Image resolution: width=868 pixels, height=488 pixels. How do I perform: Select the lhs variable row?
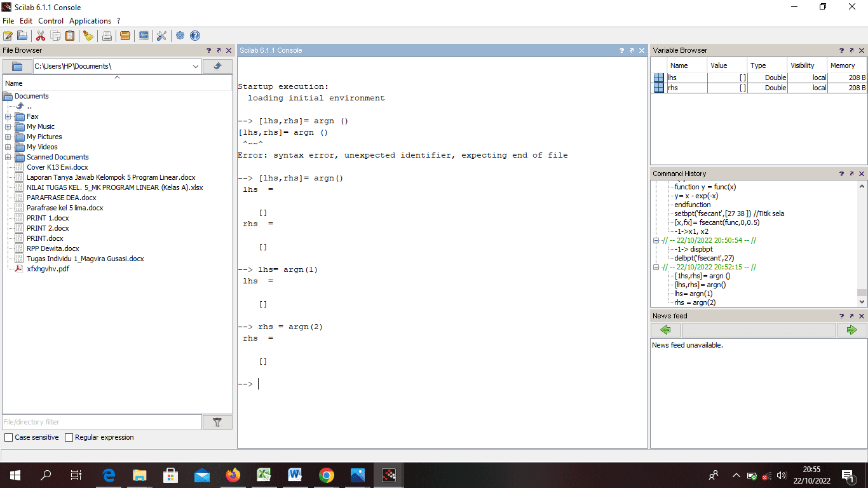[x=759, y=78]
